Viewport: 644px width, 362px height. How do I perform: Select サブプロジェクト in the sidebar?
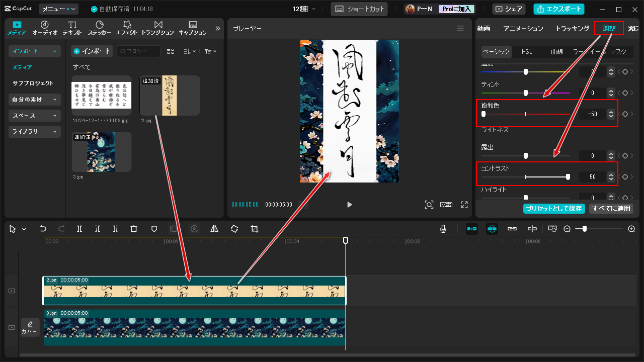[x=33, y=83]
